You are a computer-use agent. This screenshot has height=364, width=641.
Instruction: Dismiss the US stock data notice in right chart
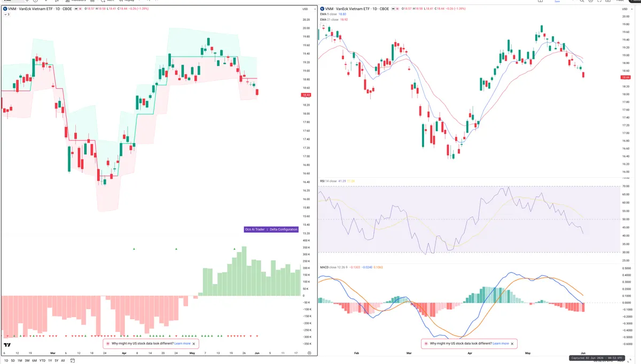[512, 344]
